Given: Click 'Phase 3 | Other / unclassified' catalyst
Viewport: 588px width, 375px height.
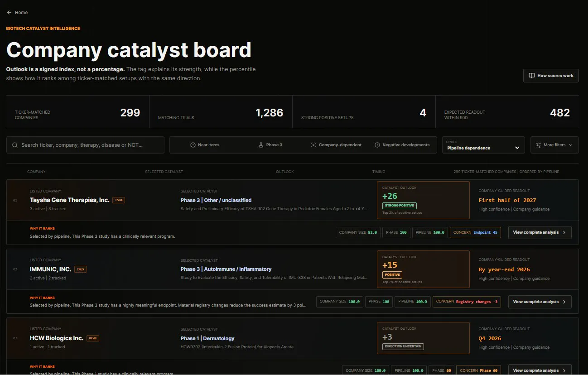Looking at the screenshot, I should tap(216, 200).
